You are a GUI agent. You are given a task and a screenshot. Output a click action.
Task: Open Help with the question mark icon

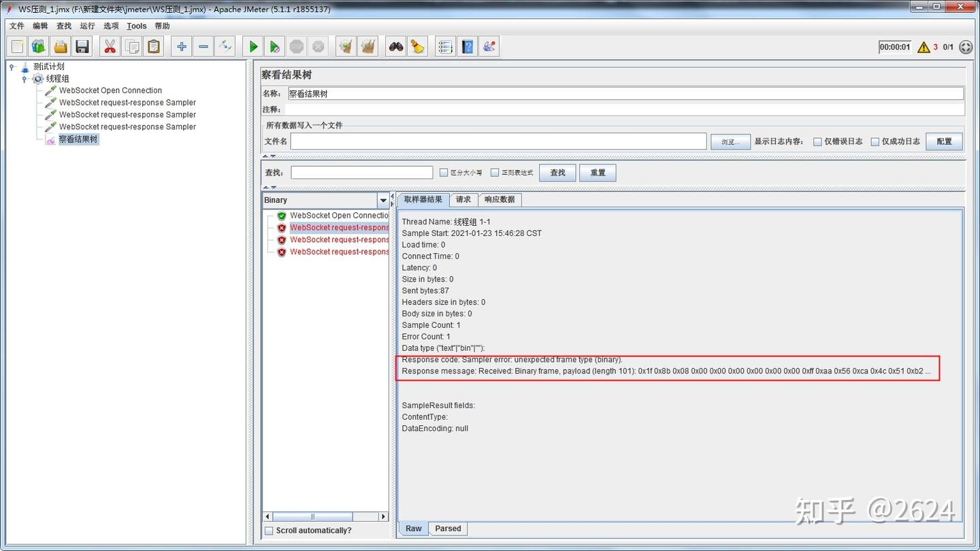(x=467, y=47)
